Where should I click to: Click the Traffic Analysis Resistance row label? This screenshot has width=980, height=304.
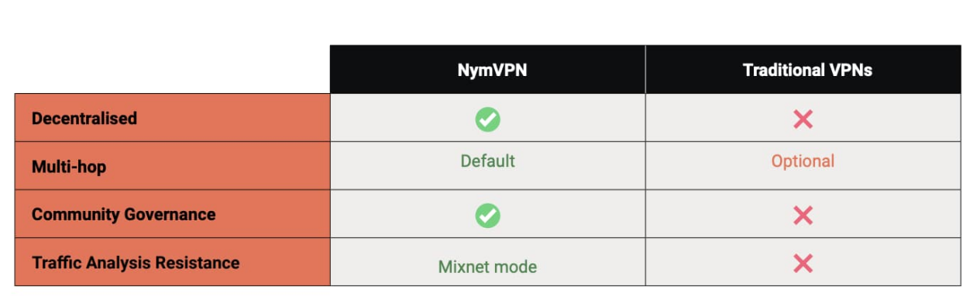[136, 263]
